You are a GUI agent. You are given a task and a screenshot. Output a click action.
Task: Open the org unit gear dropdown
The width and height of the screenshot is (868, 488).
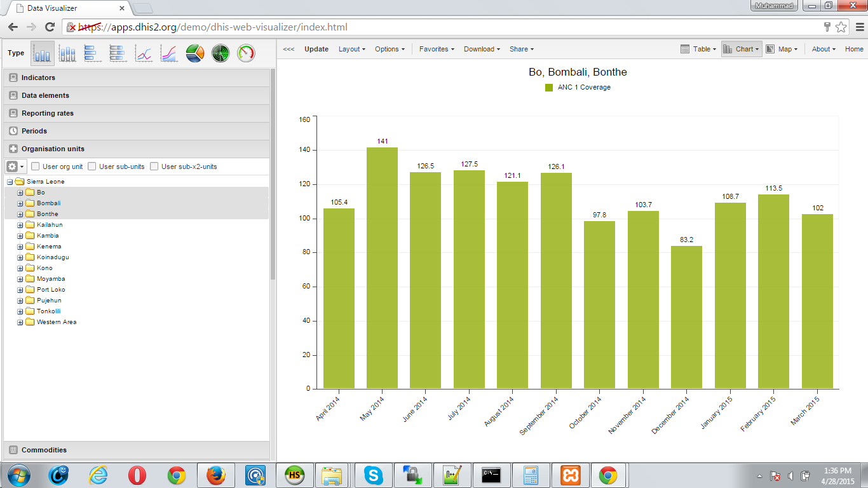point(15,166)
